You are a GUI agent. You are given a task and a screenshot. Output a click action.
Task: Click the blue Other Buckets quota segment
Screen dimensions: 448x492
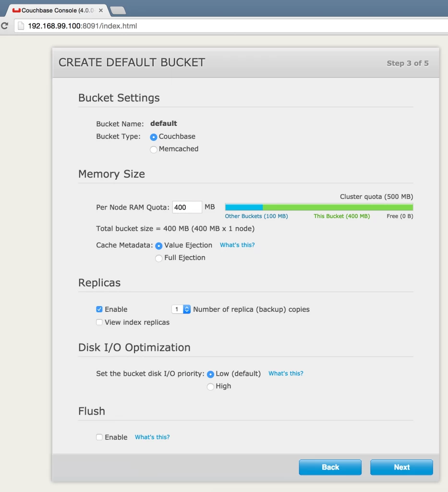coord(244,207)
